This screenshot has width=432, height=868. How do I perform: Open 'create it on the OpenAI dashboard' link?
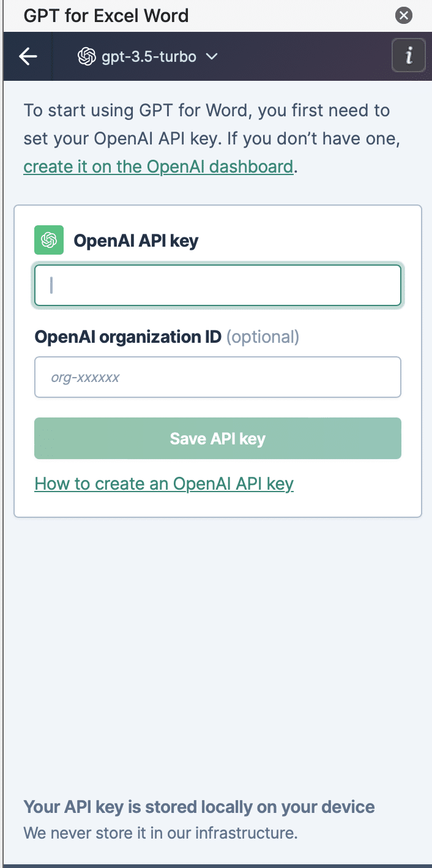[x=158, y=166]
